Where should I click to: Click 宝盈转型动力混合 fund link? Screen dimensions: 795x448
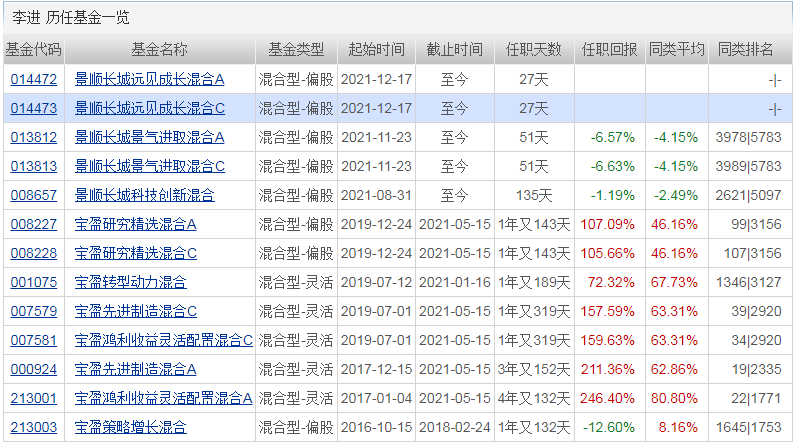click(x=130, y=283)
